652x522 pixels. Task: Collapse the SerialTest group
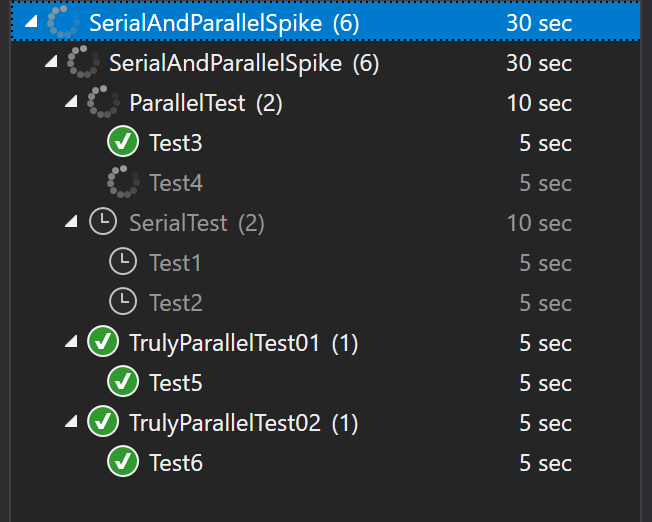pyautogui.click(x=72, y=222)
